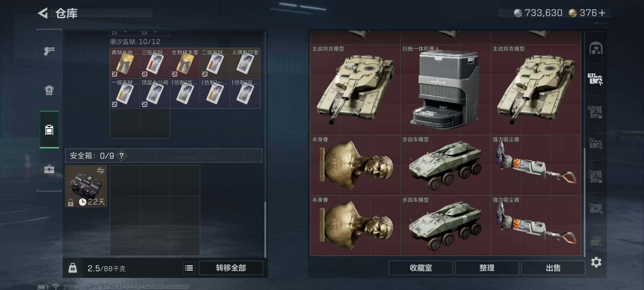Click the swap arrows on the safe box
644x290 pixels.
click(x=100, y=171)
